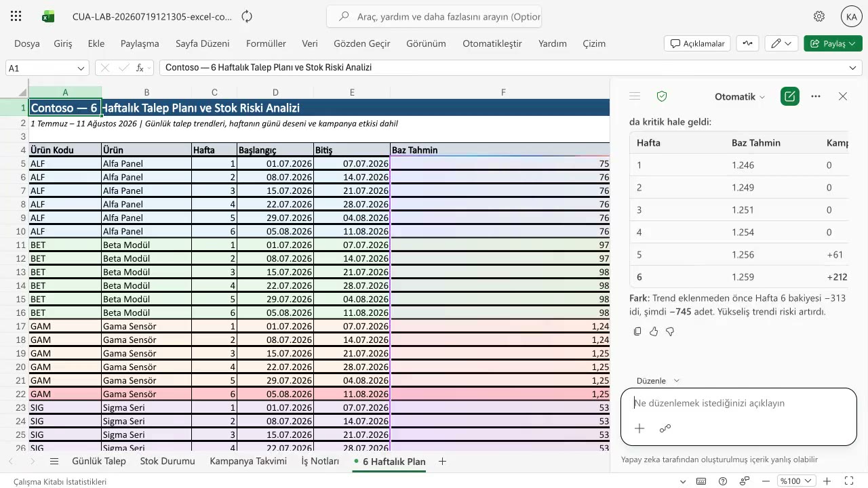Give thumbs up to Copilot response

654,331
